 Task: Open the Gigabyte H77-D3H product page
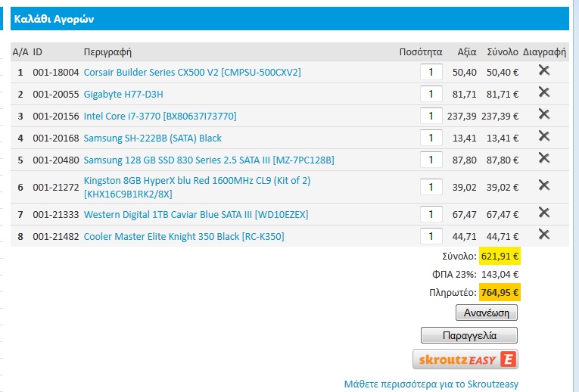tap(123, 94)
